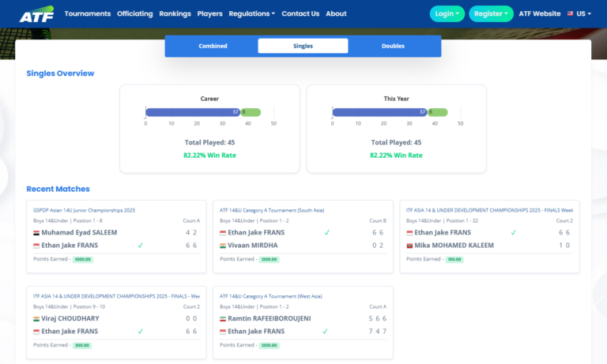
Task: Click Career 82.22% Win Rate text
Action: click(x=209, y=155)
